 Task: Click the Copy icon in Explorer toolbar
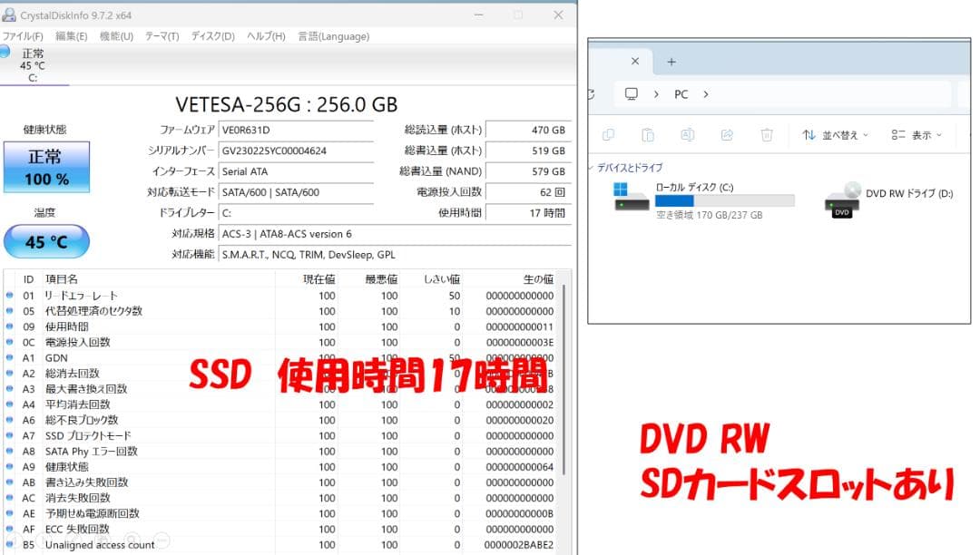click(608, 134)
